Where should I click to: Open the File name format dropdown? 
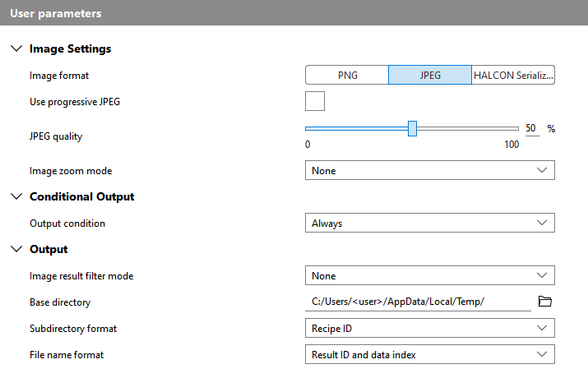(x=429, y=354)
